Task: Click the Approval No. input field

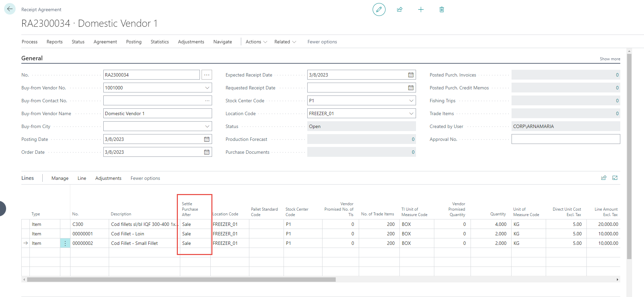Action: coord(565,139)
